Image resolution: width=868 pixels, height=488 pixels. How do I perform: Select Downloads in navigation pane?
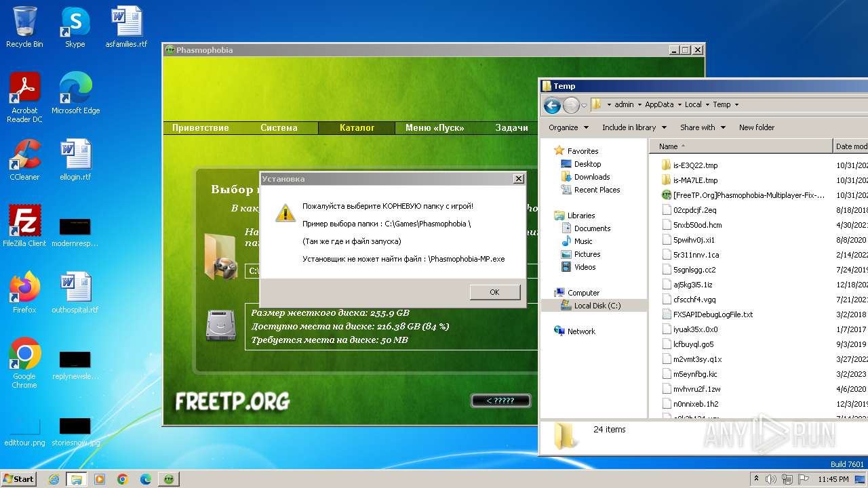coord(592,177)
